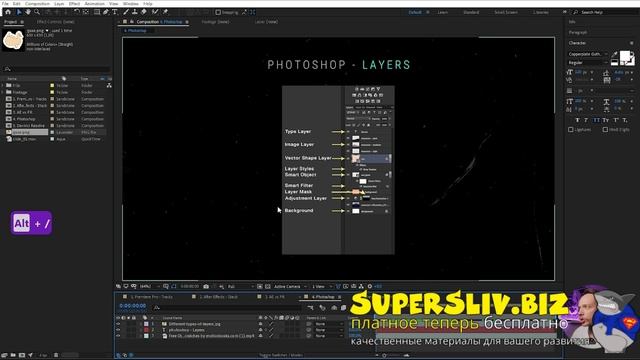Select the Small Screen workspace

(x=506, y=12)
